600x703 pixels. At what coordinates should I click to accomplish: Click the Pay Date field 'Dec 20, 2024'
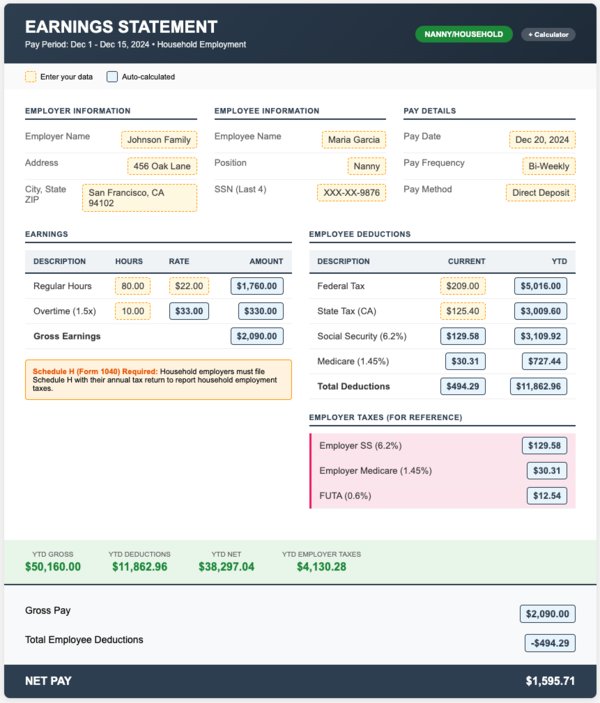click(x=541, y=140)
